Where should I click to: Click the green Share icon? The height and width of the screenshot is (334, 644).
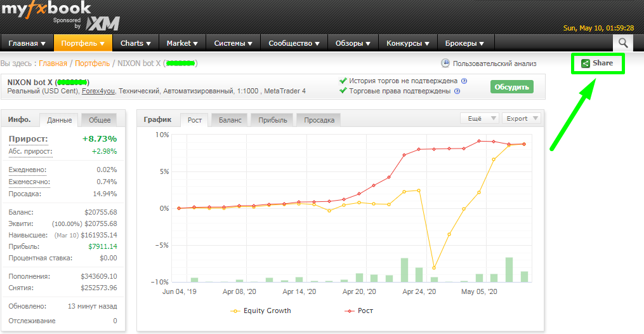[x=585, y=63]
